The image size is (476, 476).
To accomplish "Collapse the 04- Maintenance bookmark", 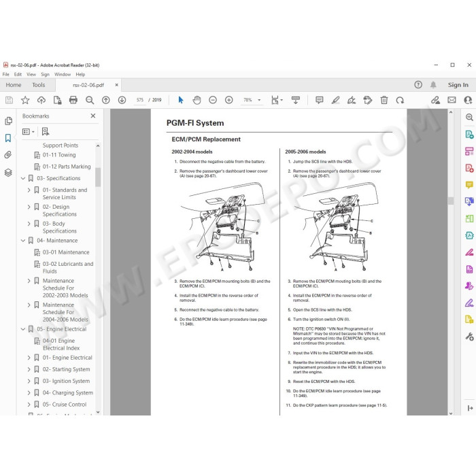I will pos(23,241).
